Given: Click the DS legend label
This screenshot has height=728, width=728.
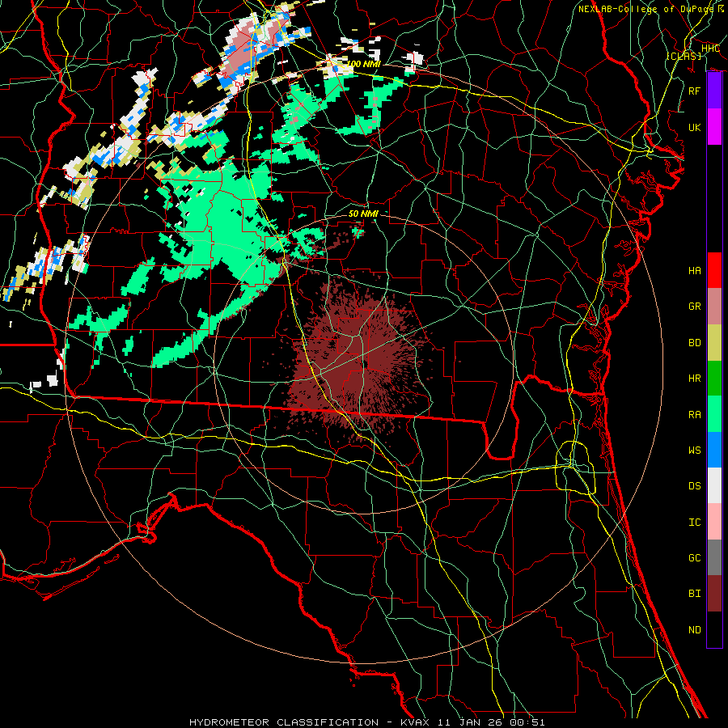Looking at the screenshot, I should [694, 486].
